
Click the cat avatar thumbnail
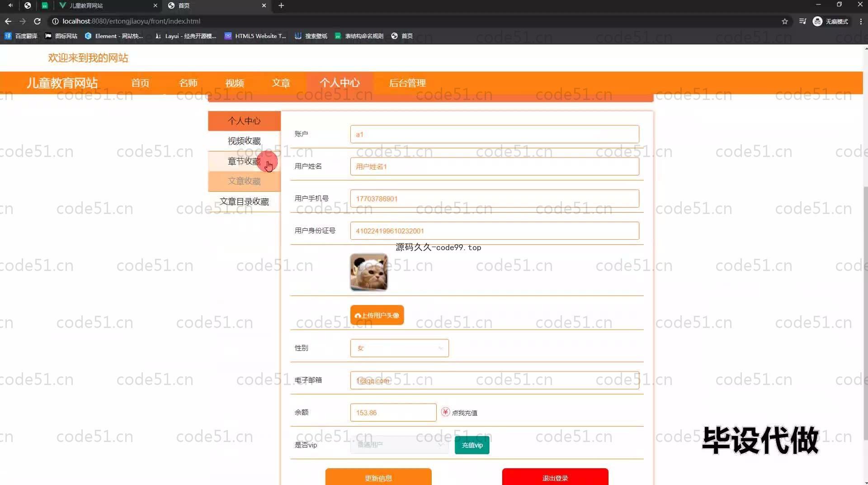click(369, 272)
